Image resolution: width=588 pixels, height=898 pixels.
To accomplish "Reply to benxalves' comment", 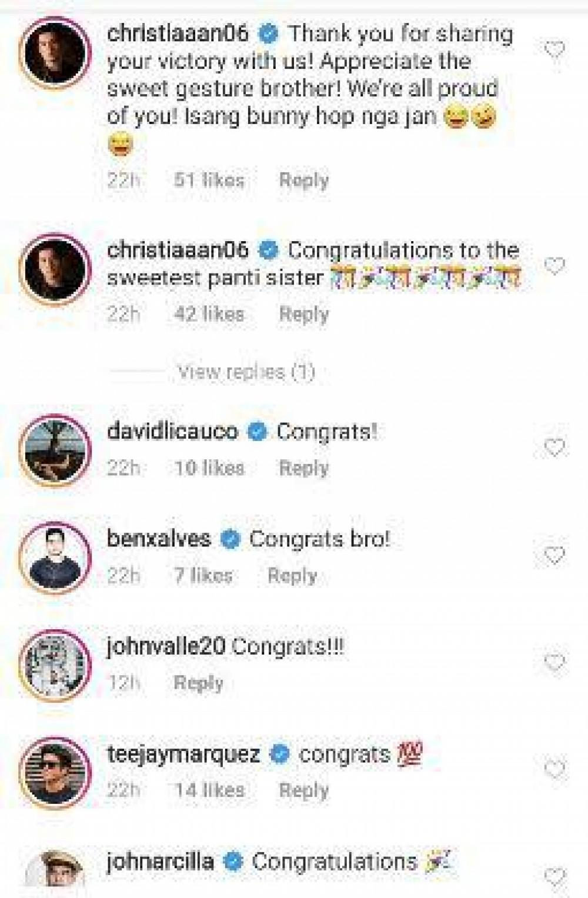I will click(x=292, y=576).
